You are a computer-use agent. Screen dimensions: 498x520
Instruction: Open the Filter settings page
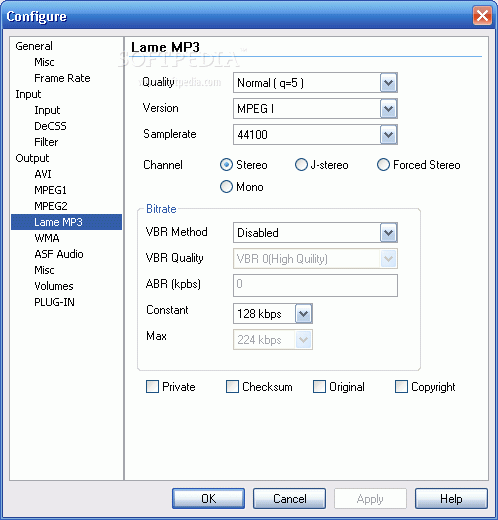coord(46,142)
